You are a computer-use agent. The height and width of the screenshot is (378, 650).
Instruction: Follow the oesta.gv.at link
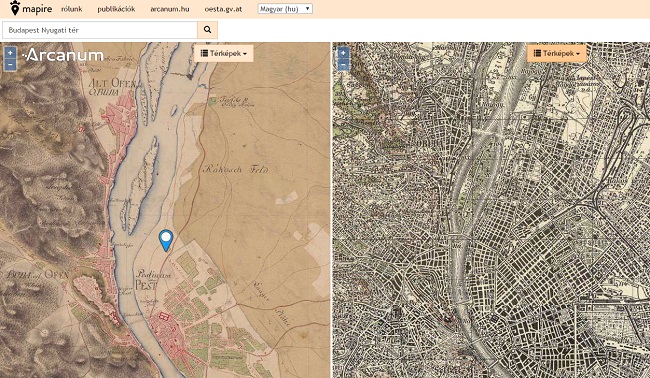223,9
